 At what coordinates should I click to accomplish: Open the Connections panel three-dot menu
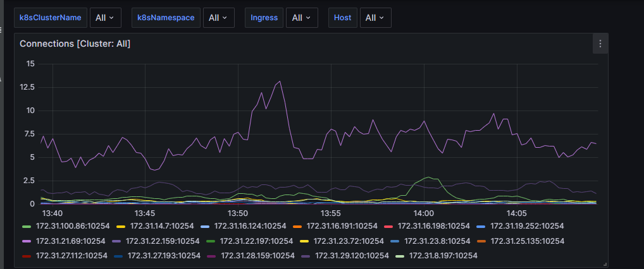pos(600,44)
